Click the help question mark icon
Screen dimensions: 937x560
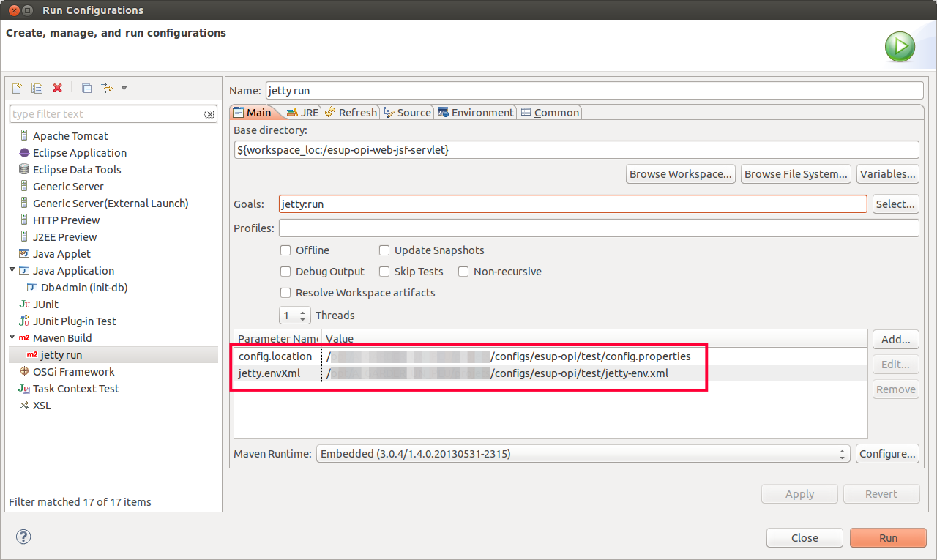(23, 537)
